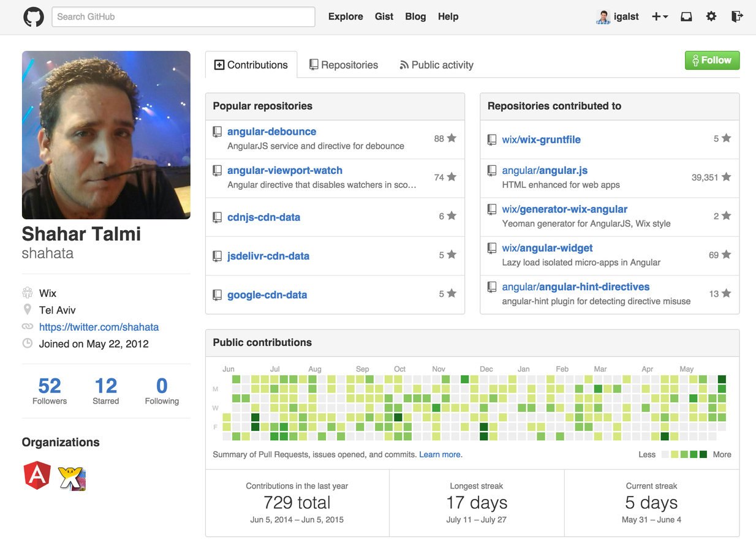The image size is (756, 551).
Task: Click the darkest green legend swatch
Action: (703, 454)
